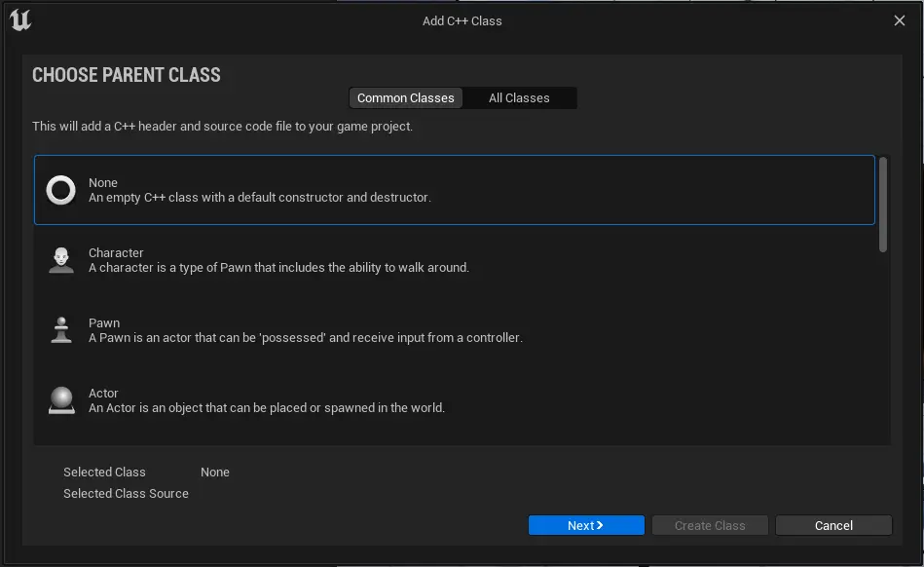
Task: Click the Selected Class value None
Action: (x=215, y=472)
